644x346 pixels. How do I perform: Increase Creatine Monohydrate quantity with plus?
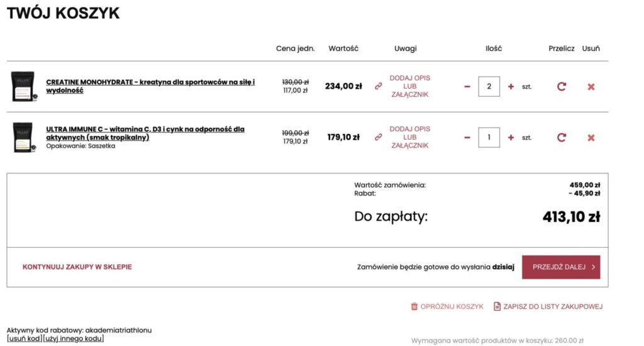511,86
